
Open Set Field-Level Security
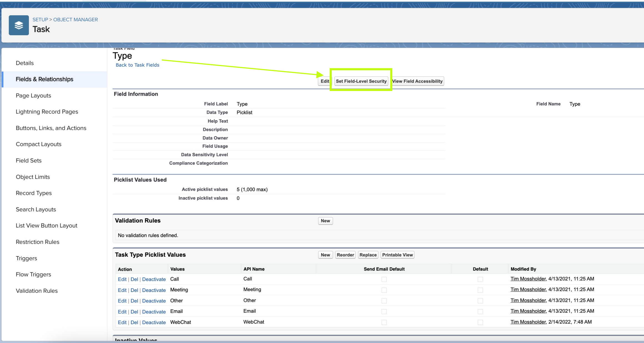click(361, 81)
